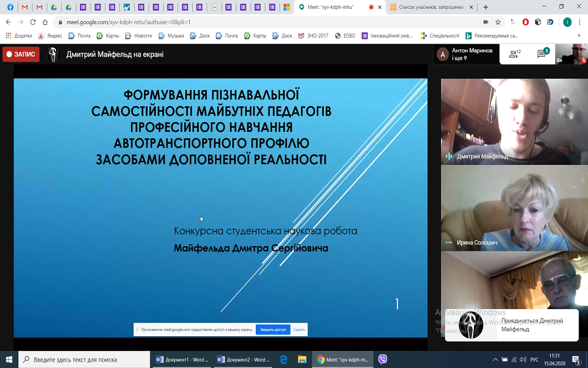Hide the screen-sharing bar with Скрыть
This screenshot has height=368, width=588.
coord(299,329)
